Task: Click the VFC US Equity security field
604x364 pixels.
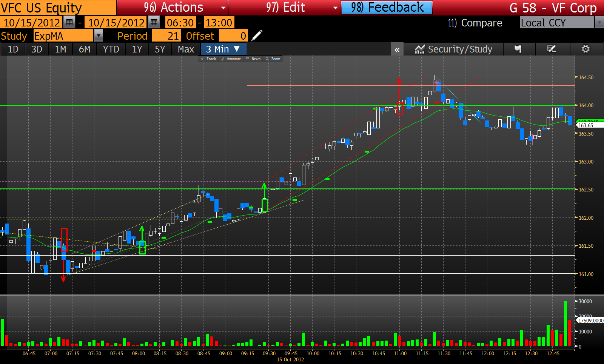Action: click(58, 8)
